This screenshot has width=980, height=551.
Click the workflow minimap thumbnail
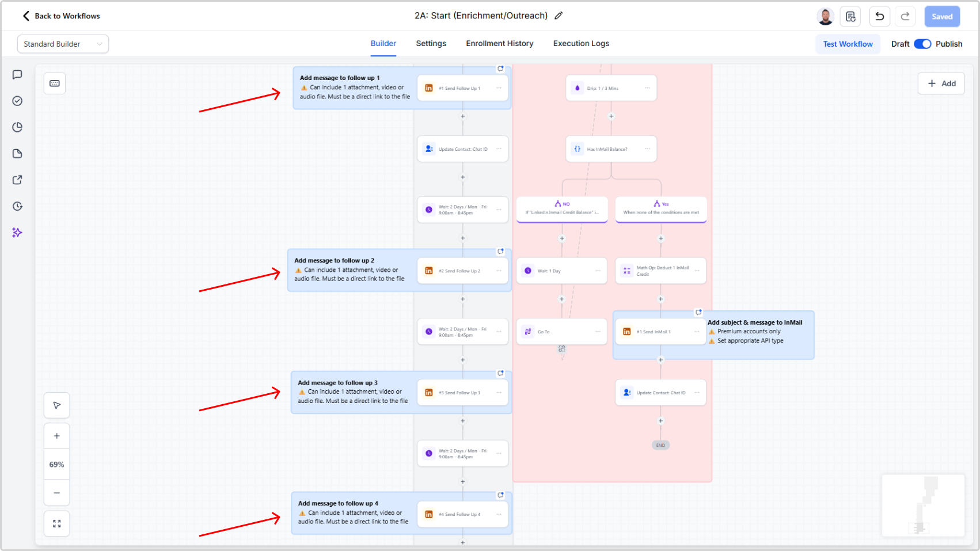pyautogui.click(x=923, y=506)
